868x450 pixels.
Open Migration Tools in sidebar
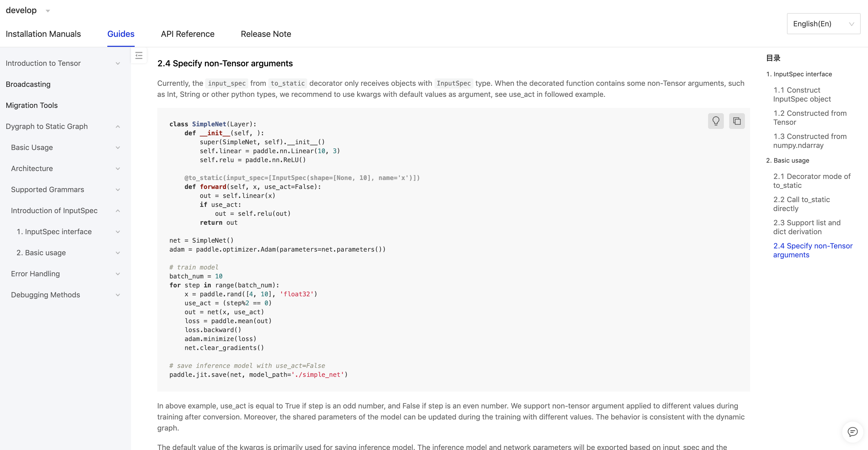coord(32,106)
